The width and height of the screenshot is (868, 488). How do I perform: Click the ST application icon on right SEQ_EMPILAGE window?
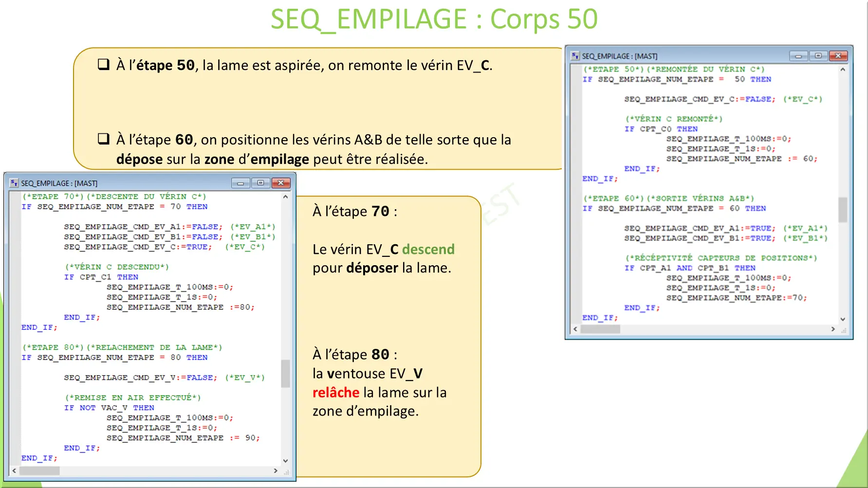pyautogui.click(x=575, y=55)
